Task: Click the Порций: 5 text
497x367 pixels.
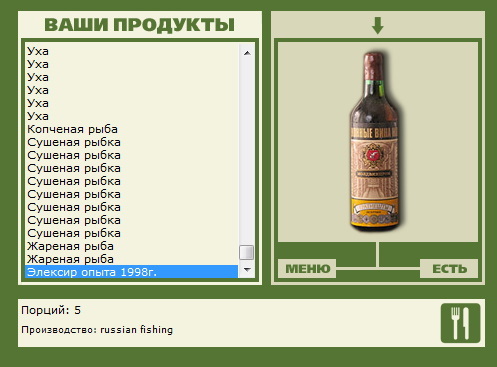Action: pyautogui.click(x=51, y=310)
